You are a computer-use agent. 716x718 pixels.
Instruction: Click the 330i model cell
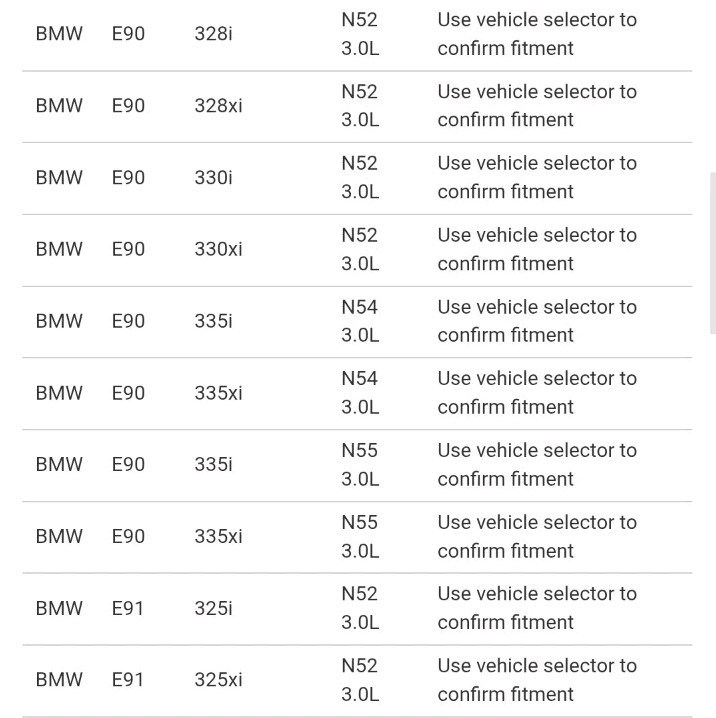213,178
